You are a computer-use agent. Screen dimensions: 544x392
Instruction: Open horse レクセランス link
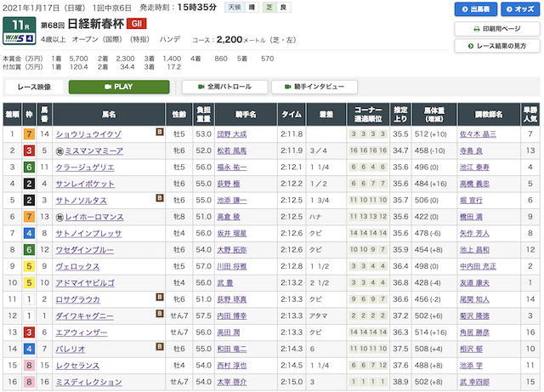click(x=77, y=366)
